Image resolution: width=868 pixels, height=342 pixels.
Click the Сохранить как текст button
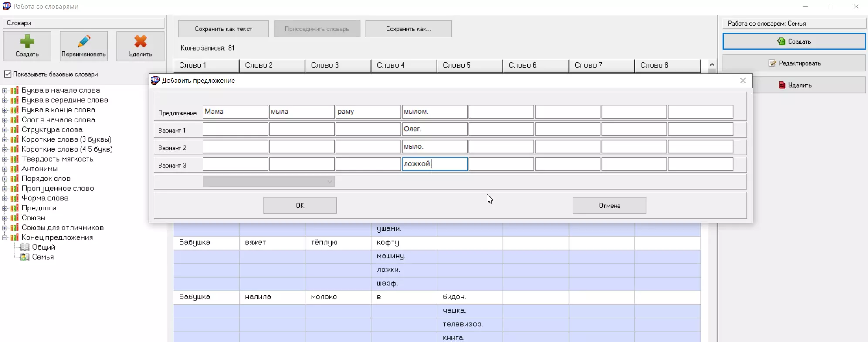click(x=224, y=29)
